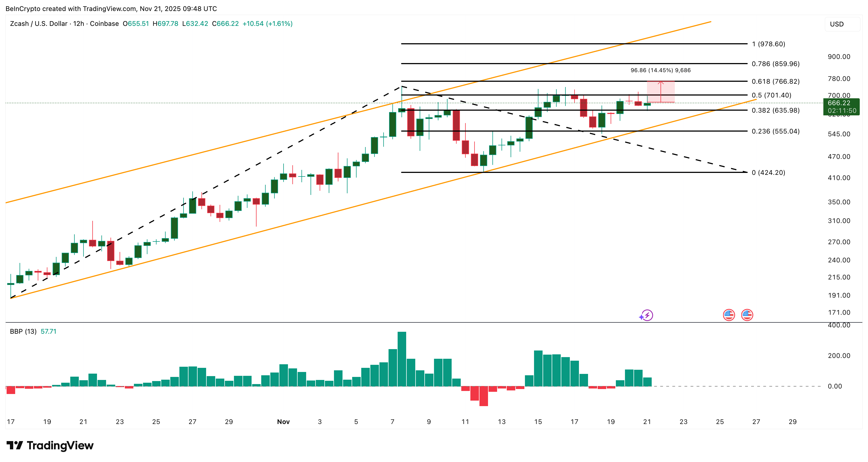This screenshot has width=868, height=462.
Task: Click the Nov label on the date axis
Action: 283,422
